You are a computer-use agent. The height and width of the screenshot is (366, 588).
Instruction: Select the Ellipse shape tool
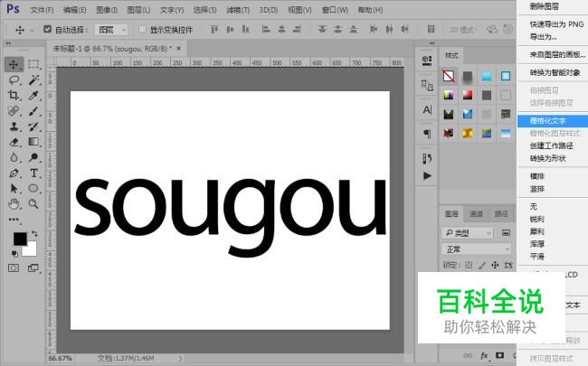click(33, 189)
